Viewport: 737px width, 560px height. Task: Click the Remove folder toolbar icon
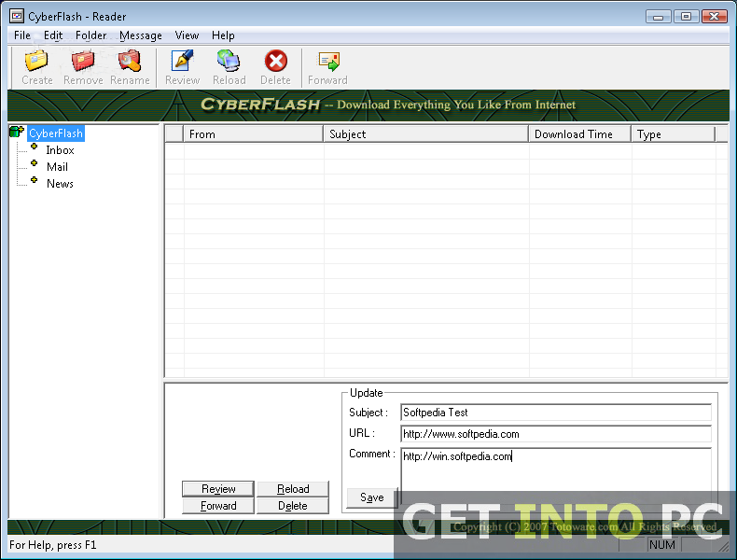tap(83, 61)
